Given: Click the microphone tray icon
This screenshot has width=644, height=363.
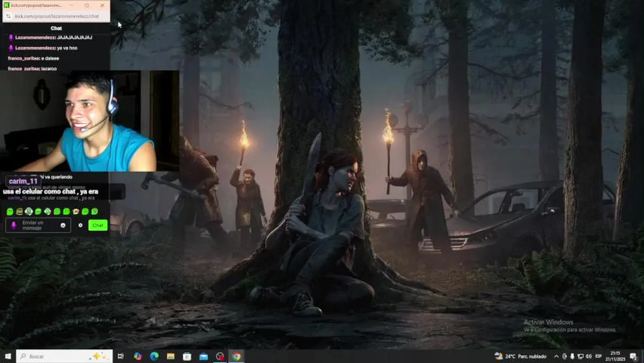Looking at the screenshot, I should point(572,356).
